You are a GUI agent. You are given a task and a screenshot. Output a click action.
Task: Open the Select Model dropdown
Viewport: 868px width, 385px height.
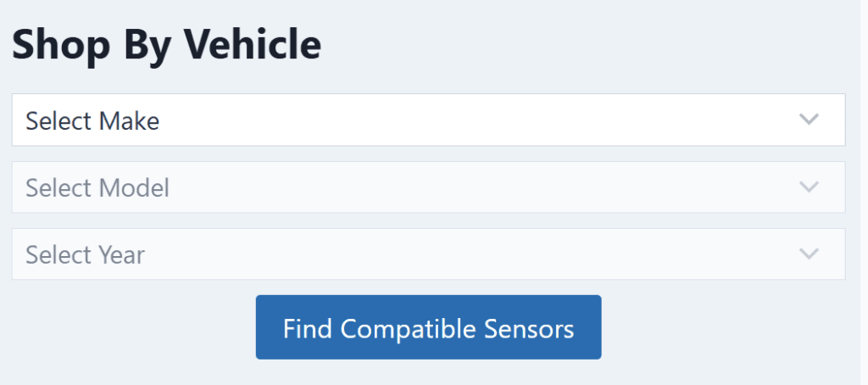(428, 187)
